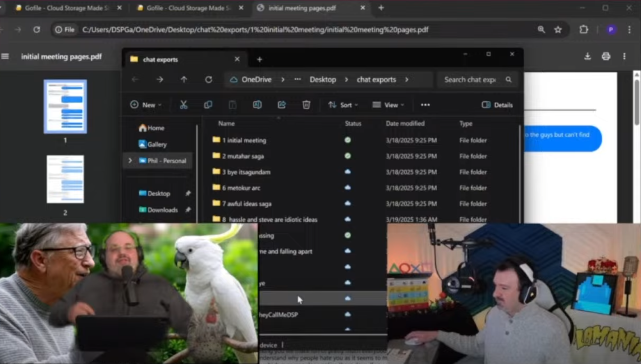Click the Cut scissors icon in File Explorer
The image size is (641, 364).
click(184, 105)
